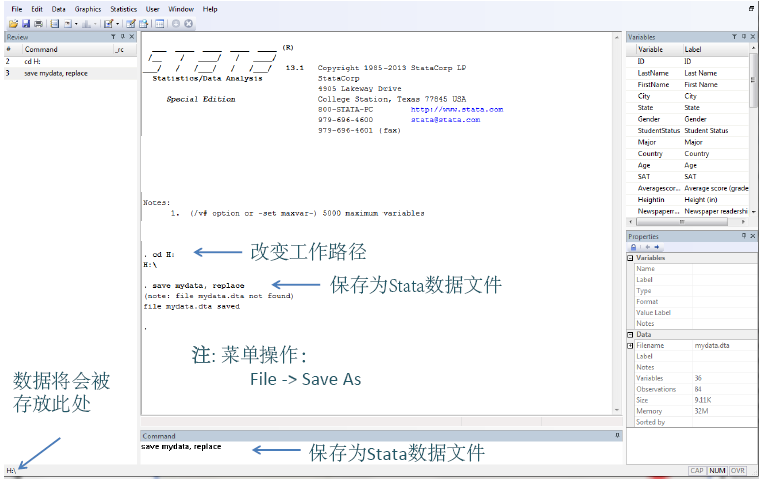
Task: Pin the Variables panel
Action: [x=744, y=37]
